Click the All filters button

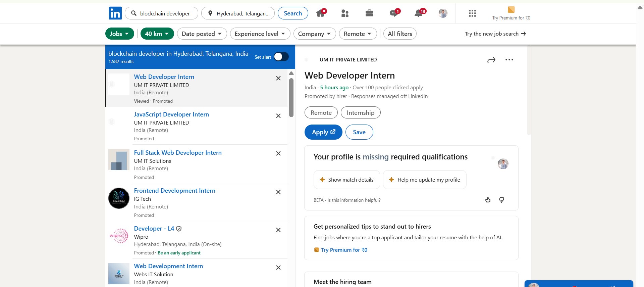(x=400, y=34)
